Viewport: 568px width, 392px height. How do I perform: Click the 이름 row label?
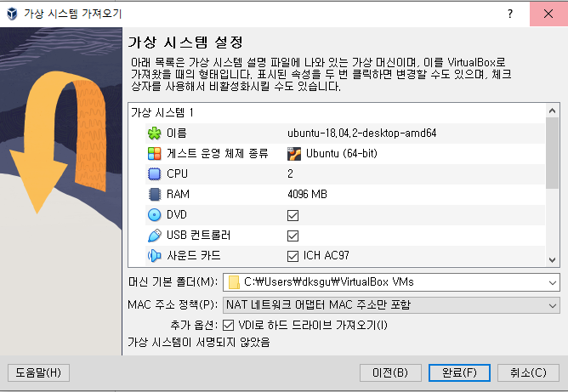point(176,134)
